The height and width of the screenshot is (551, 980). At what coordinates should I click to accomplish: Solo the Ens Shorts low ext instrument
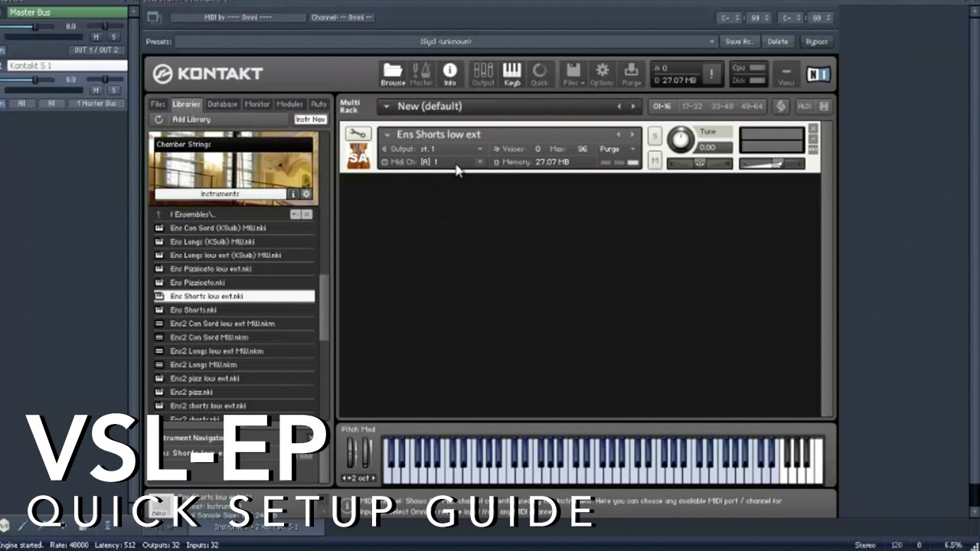[x=655, y=135]
